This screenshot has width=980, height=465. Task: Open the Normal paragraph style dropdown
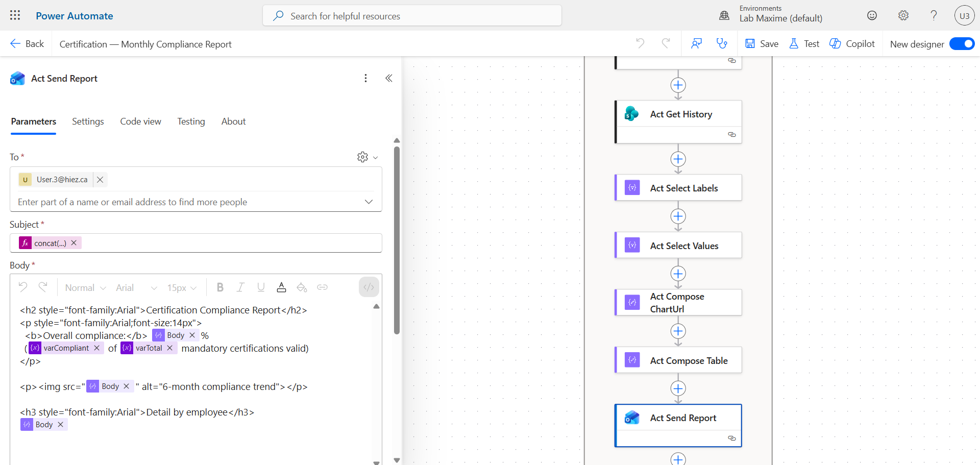pos(85,288)
